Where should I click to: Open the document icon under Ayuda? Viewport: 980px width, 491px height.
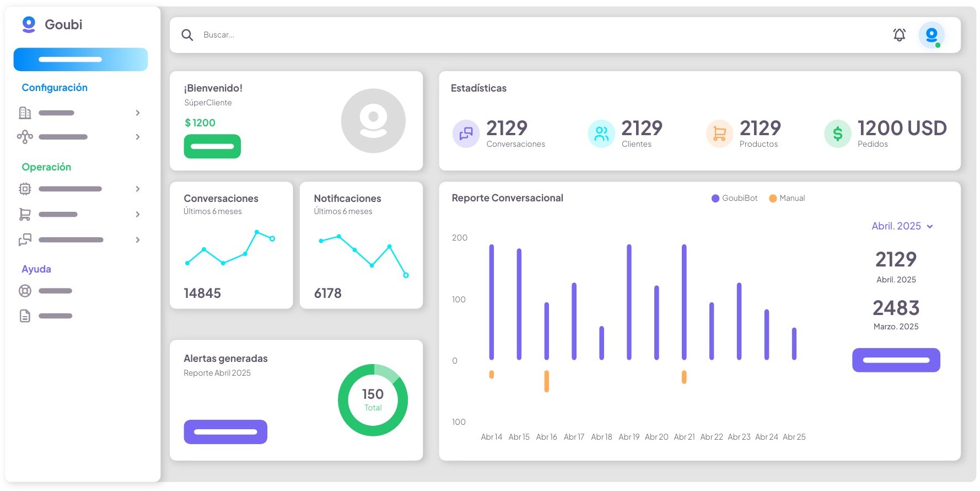[x=25, y=316]
